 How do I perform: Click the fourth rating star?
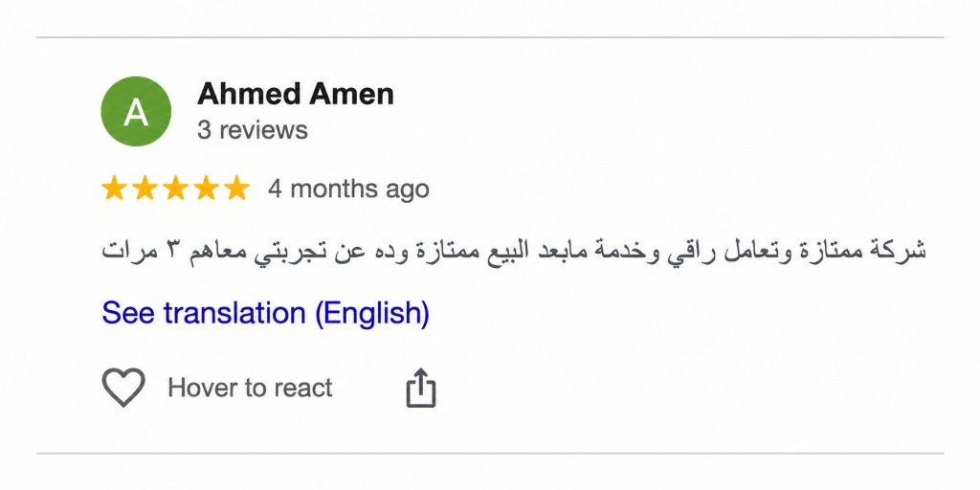tap(206, 189)
